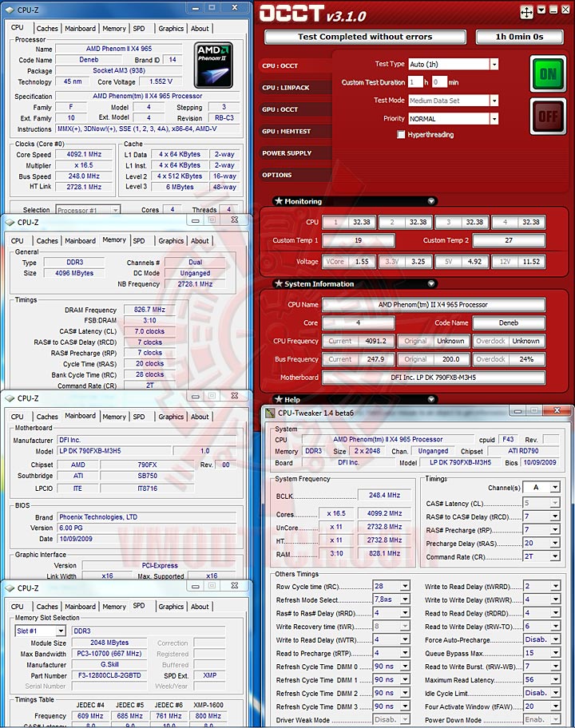Click the Part Number F3-12800CL8-2GBTD field
Image resolution: width=575 pixels, height=728 pixels.
click(109, 675)
